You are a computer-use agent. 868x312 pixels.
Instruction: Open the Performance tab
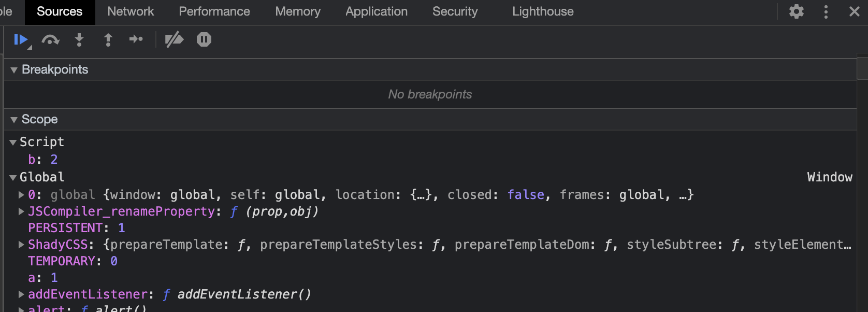(x=214, y=11)
